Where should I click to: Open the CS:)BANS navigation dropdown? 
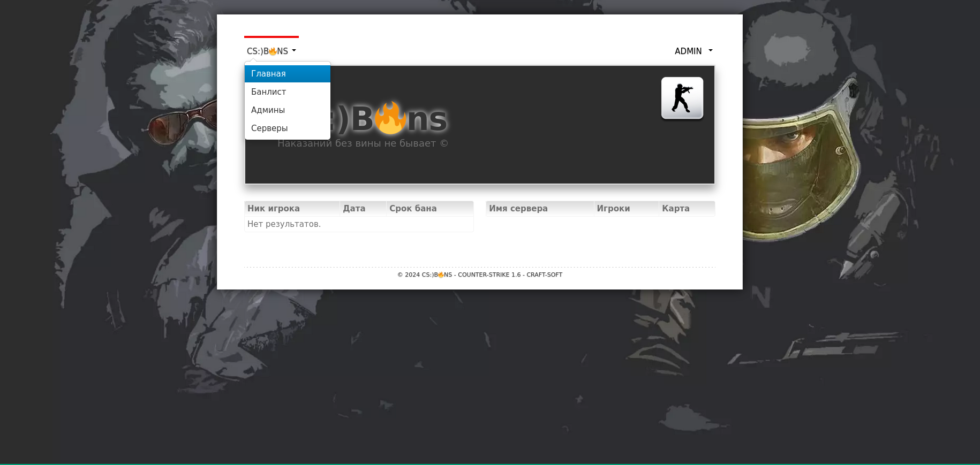(272, 51)
